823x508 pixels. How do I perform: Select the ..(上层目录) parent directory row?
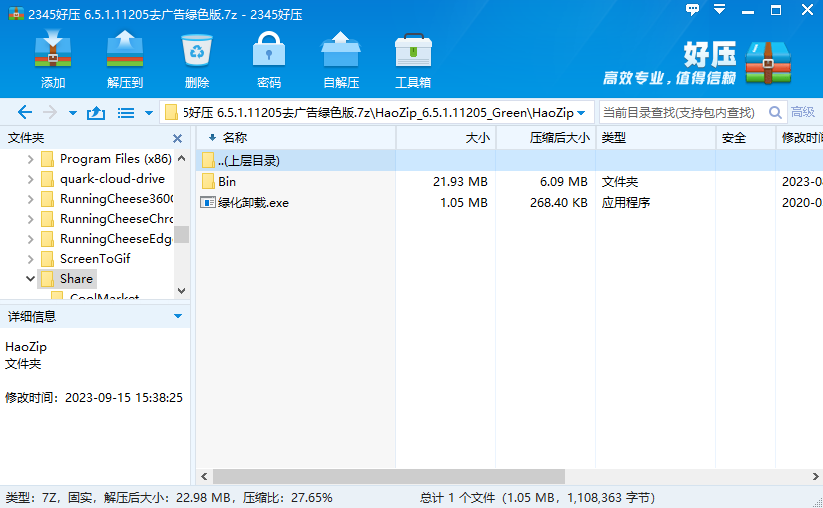coord(509,160)
